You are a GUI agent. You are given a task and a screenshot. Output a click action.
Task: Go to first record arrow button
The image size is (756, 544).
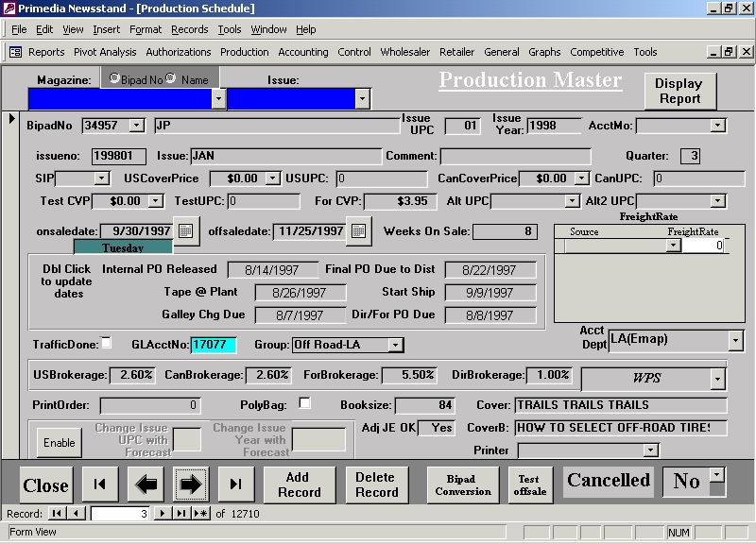(99, 484)
